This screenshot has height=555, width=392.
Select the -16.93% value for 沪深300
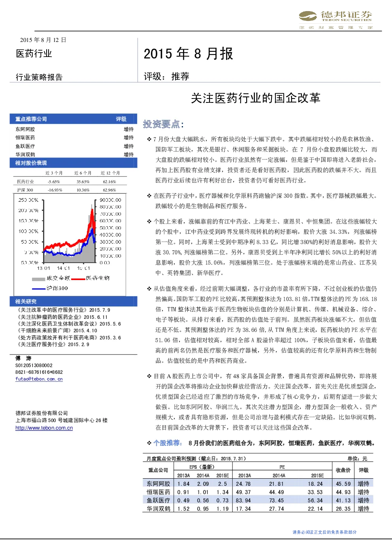(55, 190)
